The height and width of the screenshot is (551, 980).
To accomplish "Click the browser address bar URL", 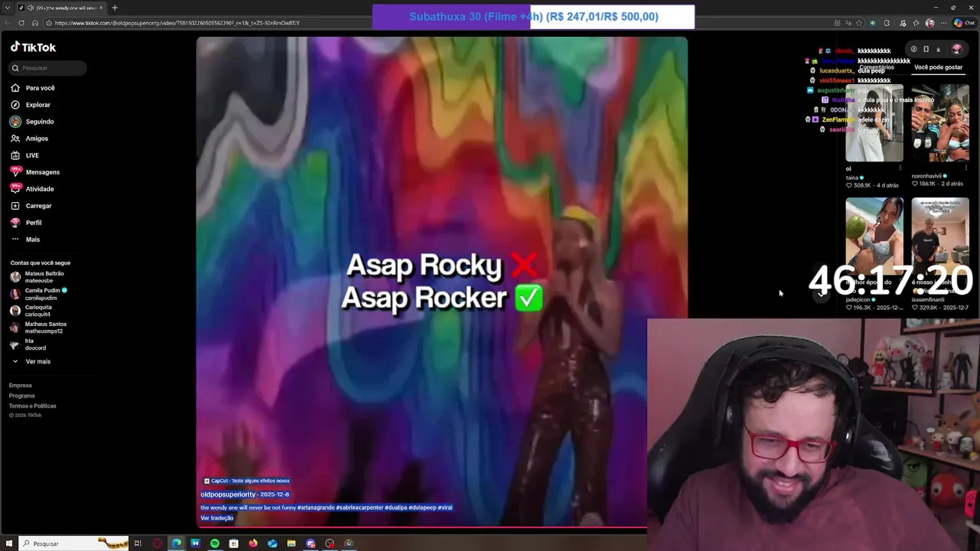I will [177, 23].
